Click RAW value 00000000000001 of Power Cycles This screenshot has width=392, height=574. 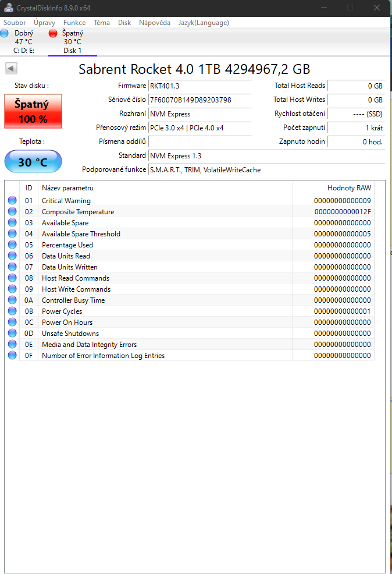(x=342, y=311)
